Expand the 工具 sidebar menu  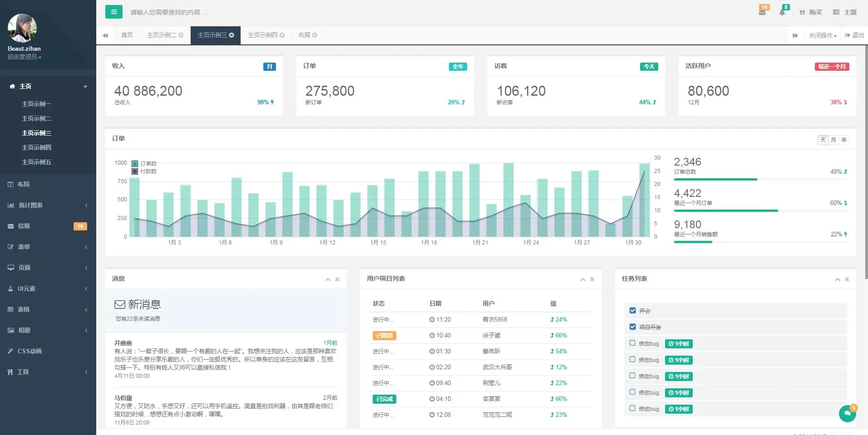pyautogui.click(x=48, y=372)
